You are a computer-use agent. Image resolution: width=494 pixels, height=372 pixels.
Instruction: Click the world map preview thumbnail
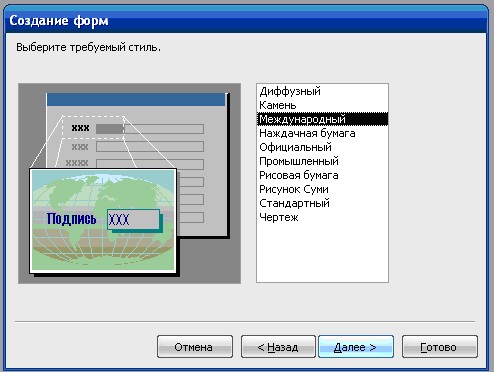pos(103,221)
